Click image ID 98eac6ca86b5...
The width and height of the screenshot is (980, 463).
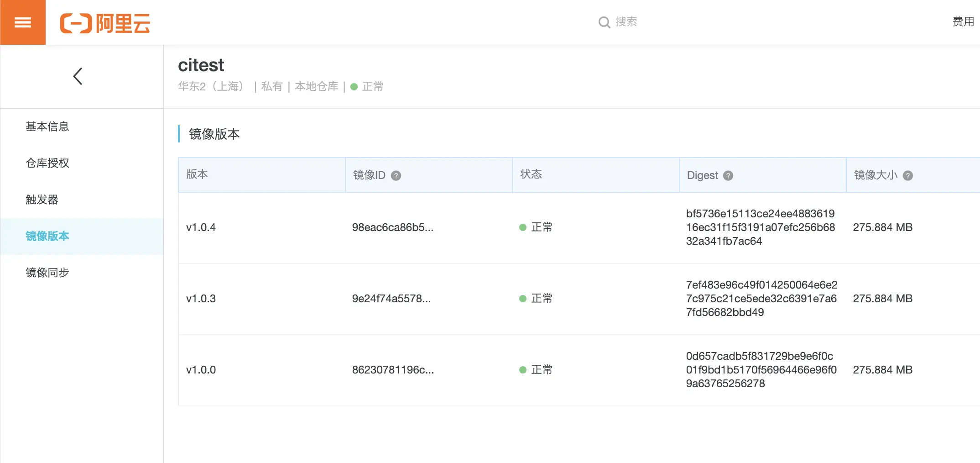[x=393, y=227]
